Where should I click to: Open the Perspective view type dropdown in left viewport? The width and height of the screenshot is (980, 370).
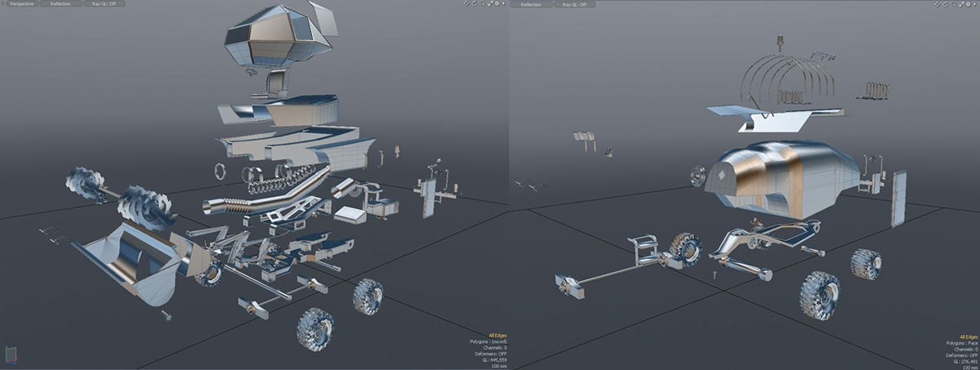point(22,4)
